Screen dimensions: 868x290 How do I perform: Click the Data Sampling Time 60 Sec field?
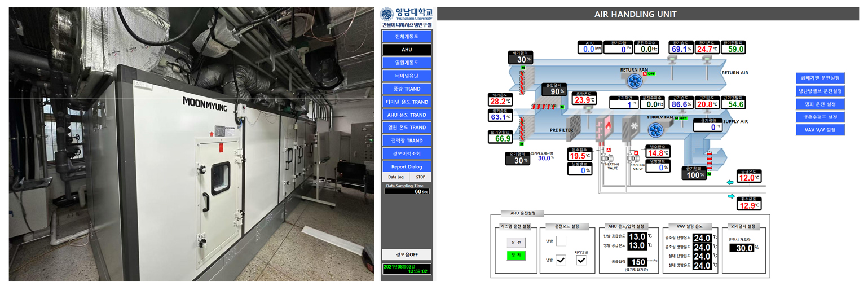[407, 191]
